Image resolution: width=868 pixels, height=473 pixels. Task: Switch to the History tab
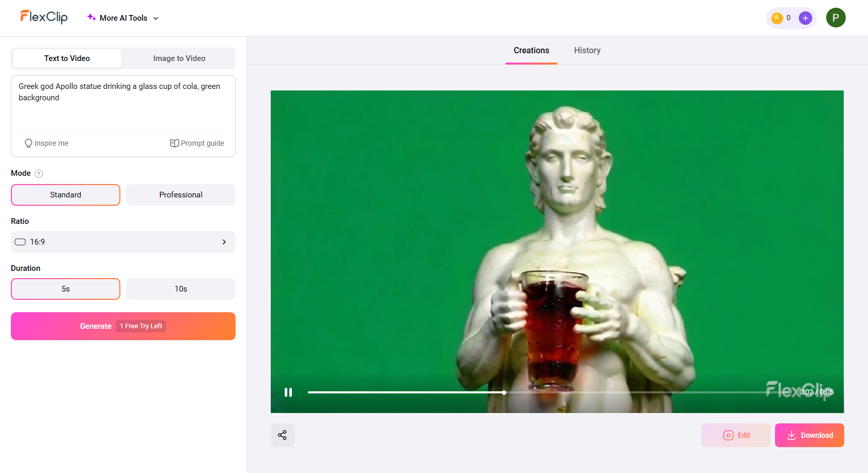pos(587,50)
